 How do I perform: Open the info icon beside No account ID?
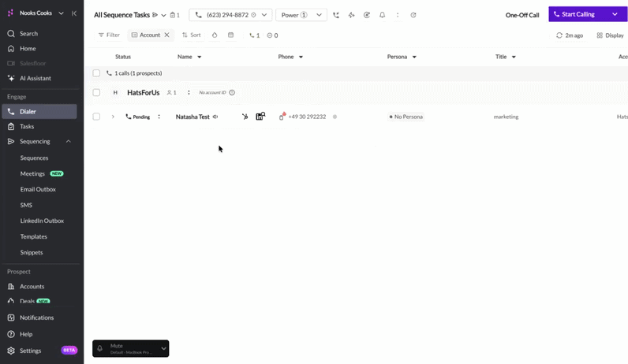tap(232, 92)
